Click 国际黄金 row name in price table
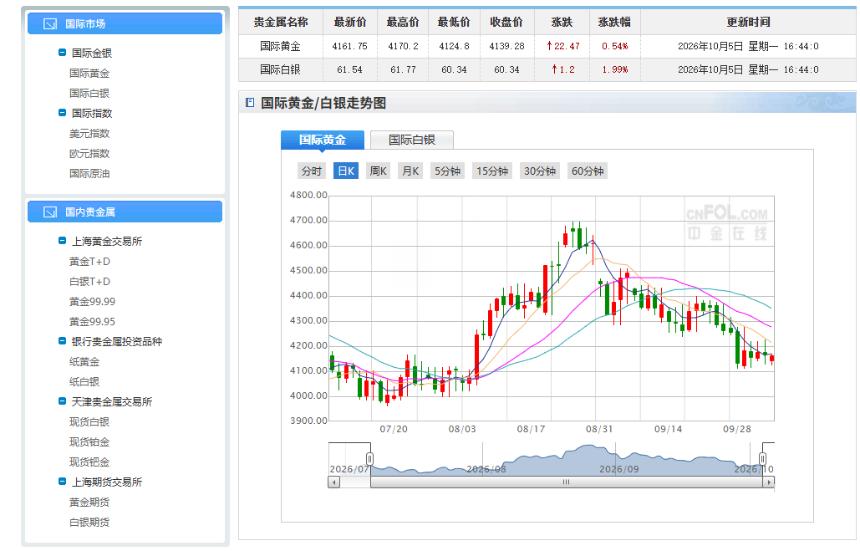Screen dimensions: 860x551 280,46
